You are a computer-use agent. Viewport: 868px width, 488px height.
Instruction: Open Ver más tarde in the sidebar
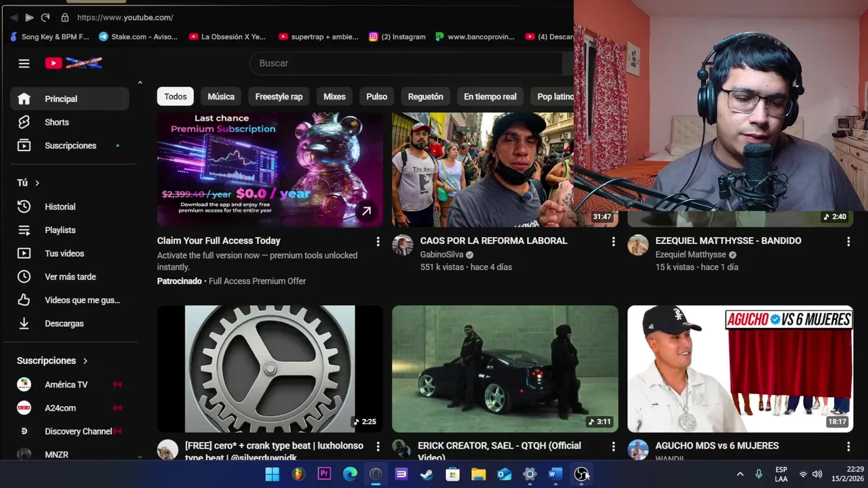click(69, 277)
